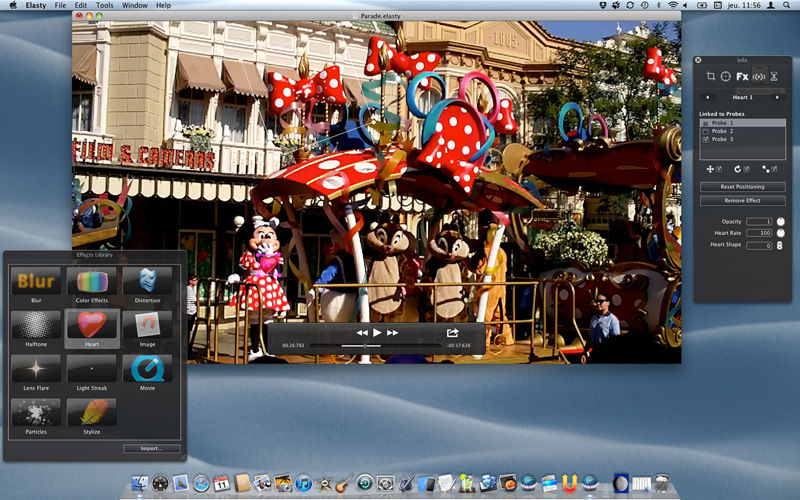The image size is (800, 500).
Task: Click the rotation arrow icon
Action: 737,169
